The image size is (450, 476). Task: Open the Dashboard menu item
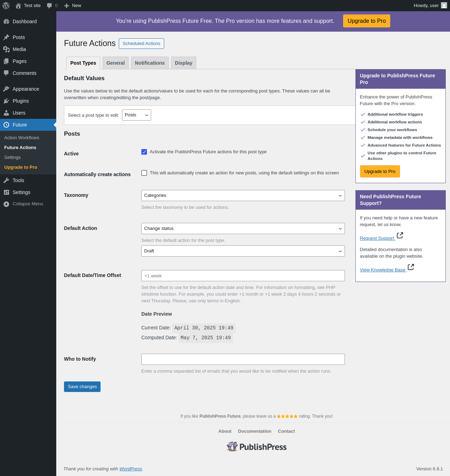28,21
